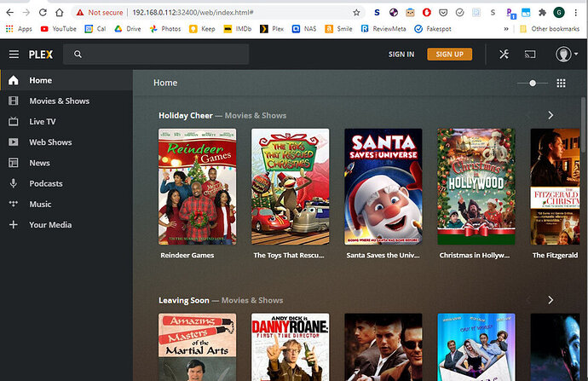Open the Plex bookmark

(x=272, y=29)
